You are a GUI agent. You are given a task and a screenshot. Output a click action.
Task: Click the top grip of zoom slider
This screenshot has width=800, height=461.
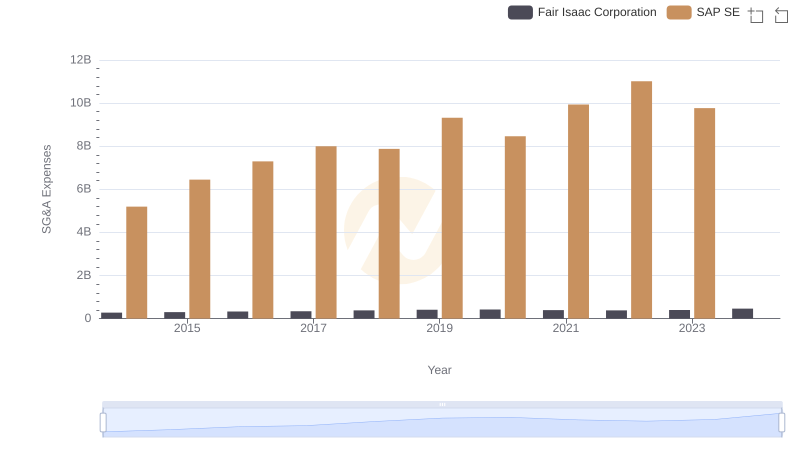442,404
